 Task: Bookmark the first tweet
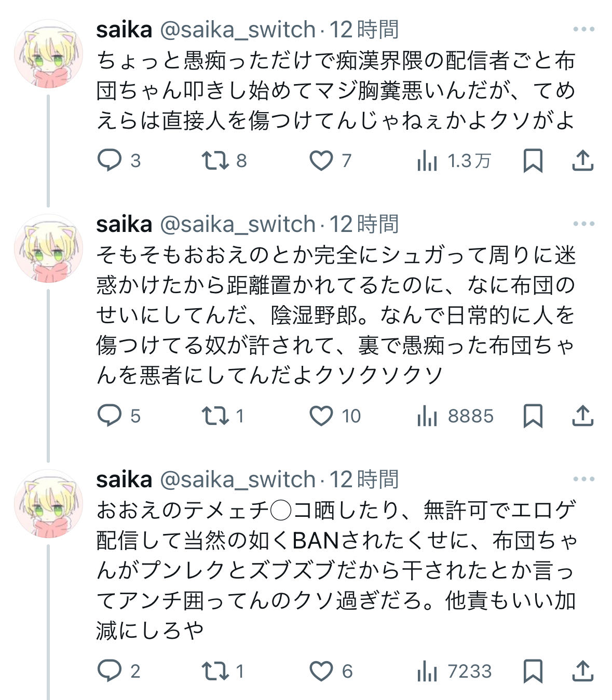pyautogui.click(x=533, y=161)
